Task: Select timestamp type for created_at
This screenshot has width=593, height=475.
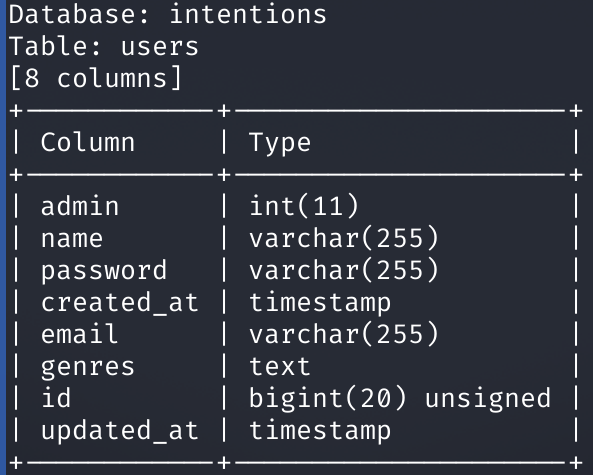Action: pyautogui.click(x=320, y=304)
